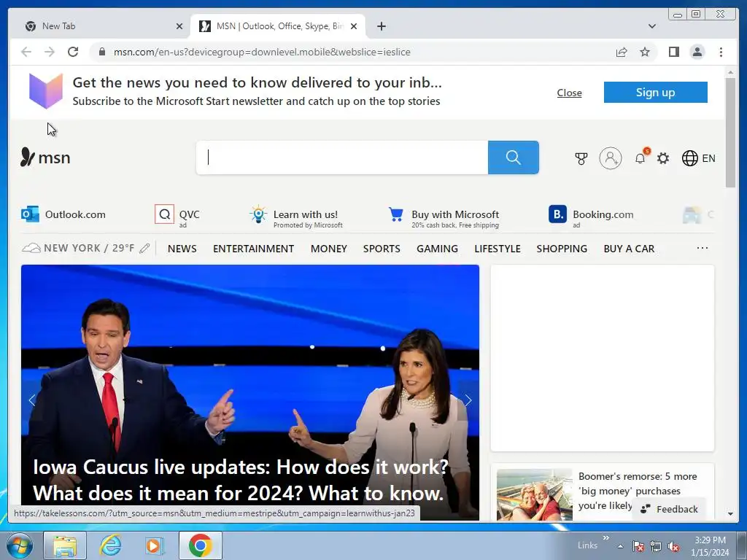This screenshot has height=560, width=747.
Task: Open the ENTERTAINMENT section
Action: [253, 249]
